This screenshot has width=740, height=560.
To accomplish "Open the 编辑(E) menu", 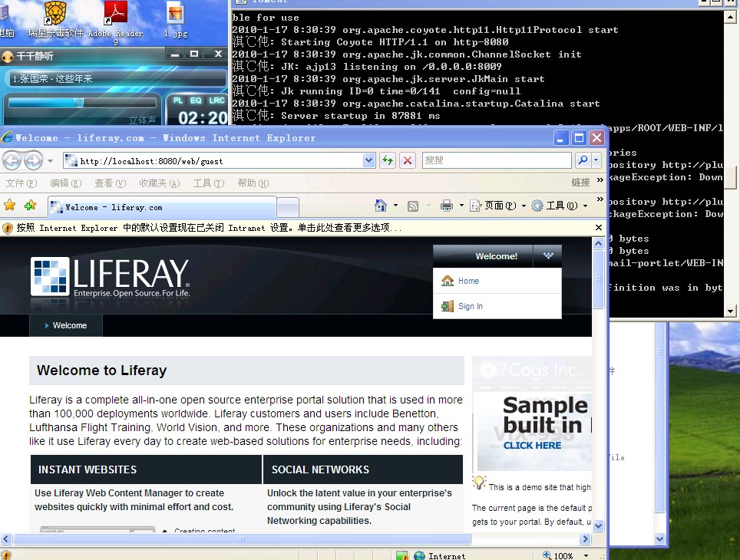I will (66, 183).
